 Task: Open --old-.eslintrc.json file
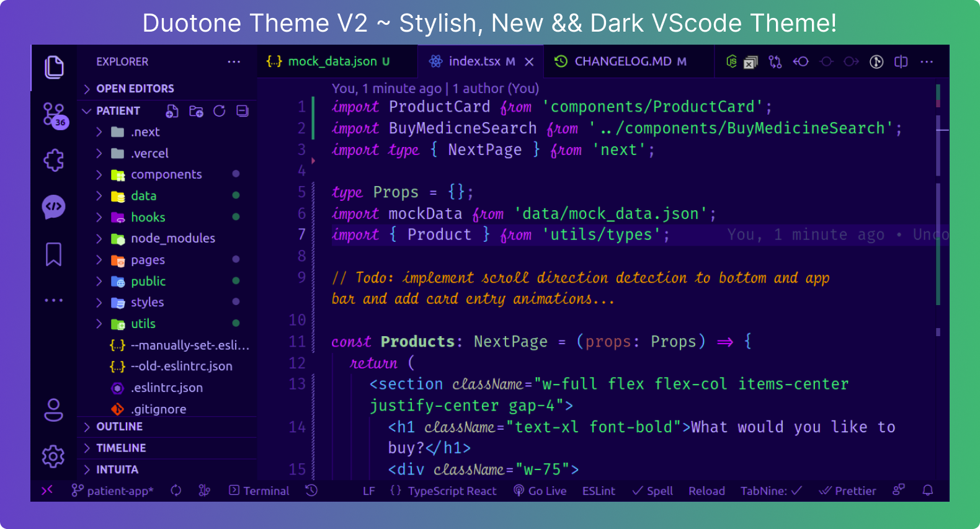pos(167,366)
